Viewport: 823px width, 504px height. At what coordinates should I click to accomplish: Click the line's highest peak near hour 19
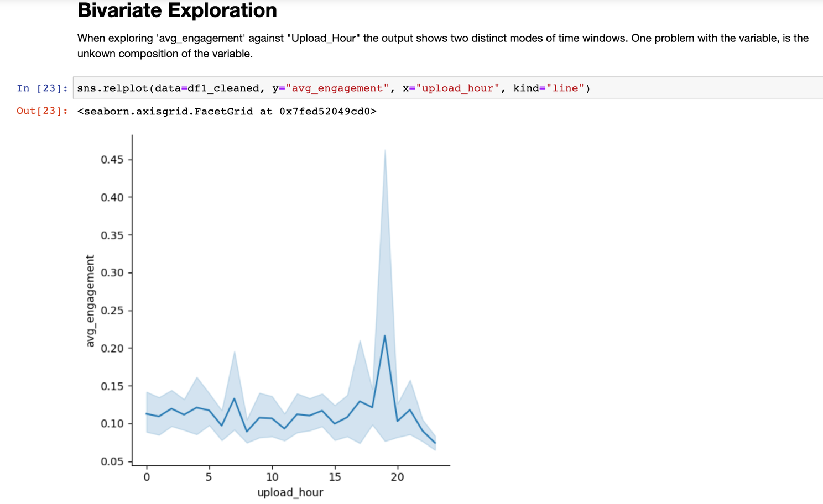[385, 336]
